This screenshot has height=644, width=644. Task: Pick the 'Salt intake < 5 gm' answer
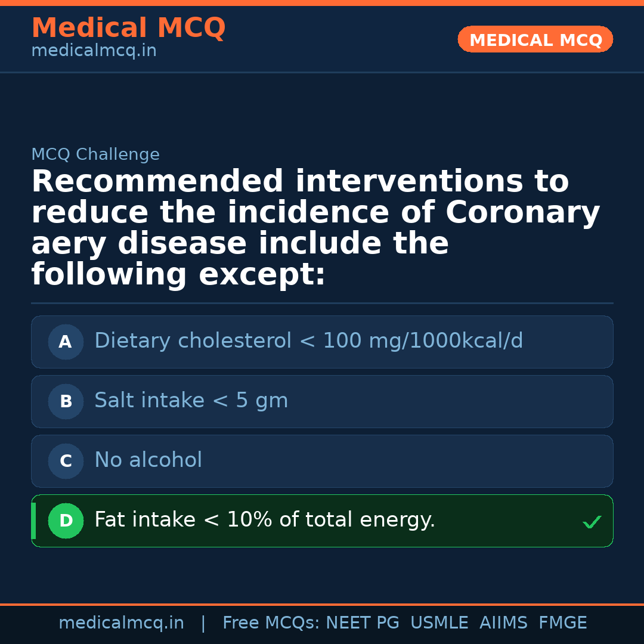click(x=191, y=401)
